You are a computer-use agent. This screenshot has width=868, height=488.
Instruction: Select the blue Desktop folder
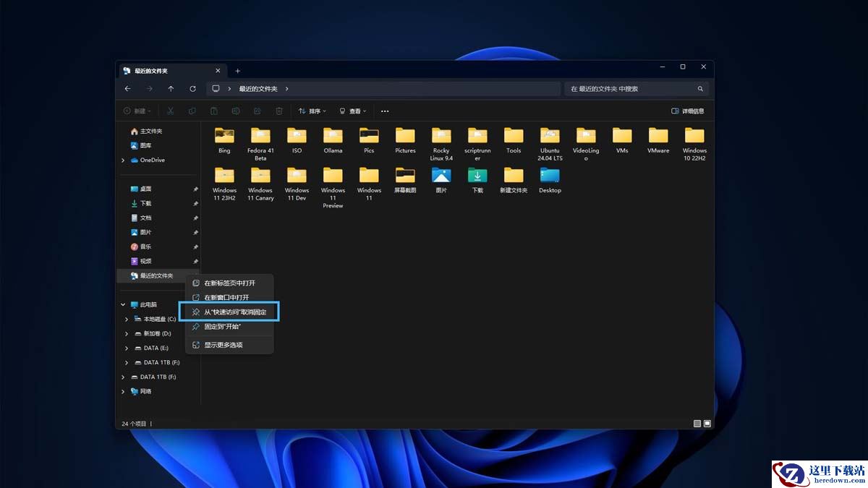click(550, 181)
